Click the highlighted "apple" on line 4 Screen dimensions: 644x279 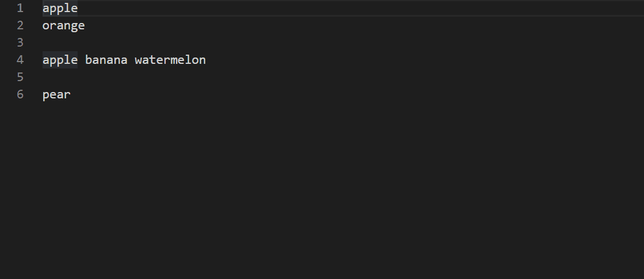click(60, 60)
